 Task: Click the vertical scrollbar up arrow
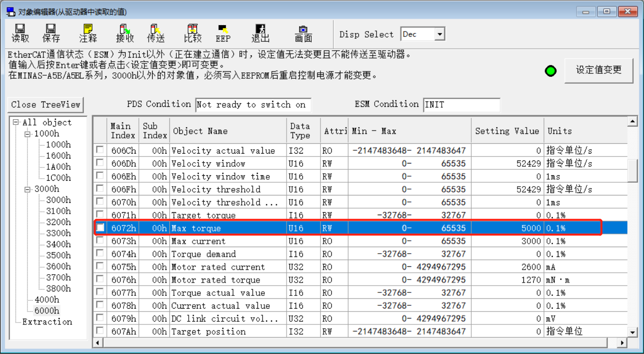(633, 121)
